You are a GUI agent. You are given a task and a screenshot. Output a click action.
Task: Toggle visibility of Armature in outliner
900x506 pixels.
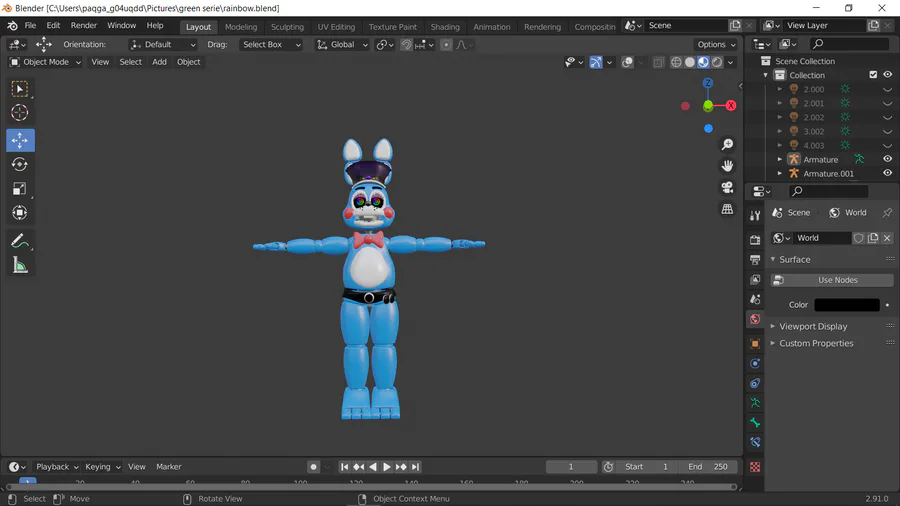pos(887,159)
